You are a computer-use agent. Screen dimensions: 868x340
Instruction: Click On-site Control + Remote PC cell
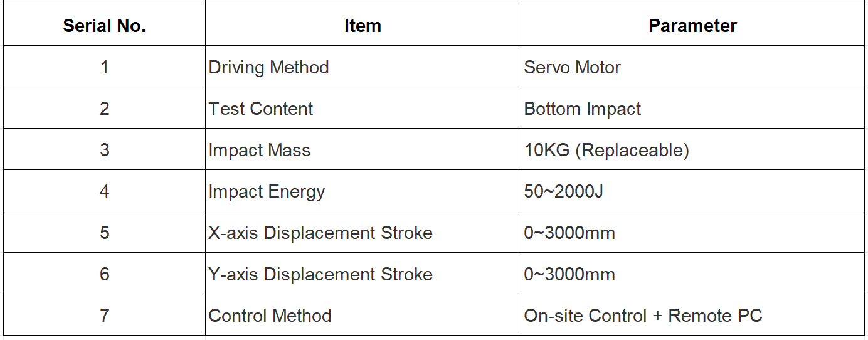click(692, 315)
